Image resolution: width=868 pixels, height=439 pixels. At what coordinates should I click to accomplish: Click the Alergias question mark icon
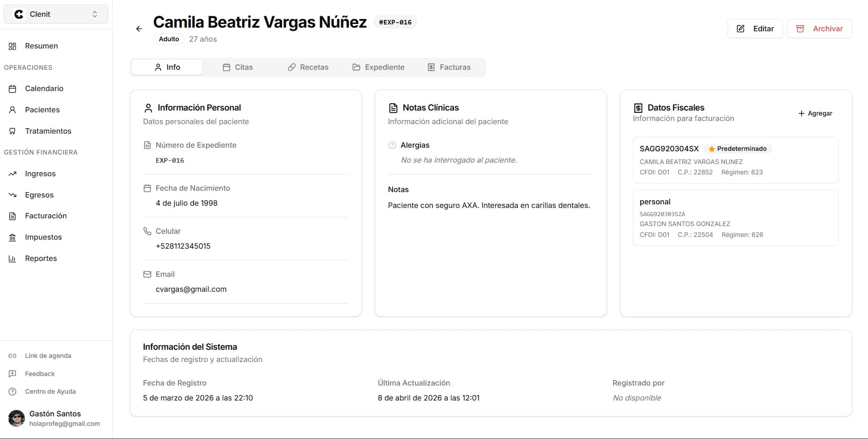click(x=392, y=145)
